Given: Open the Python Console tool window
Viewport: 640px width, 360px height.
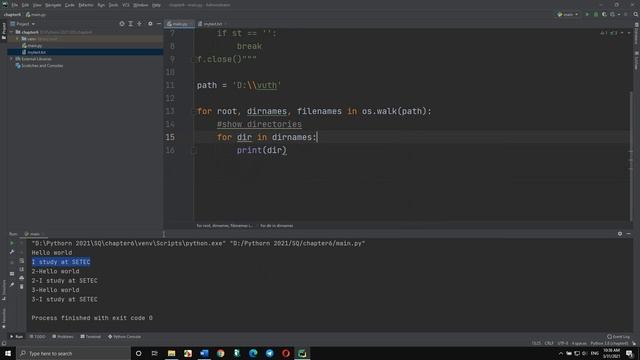Looking at the screenshot, I should (x=124, y=337).
